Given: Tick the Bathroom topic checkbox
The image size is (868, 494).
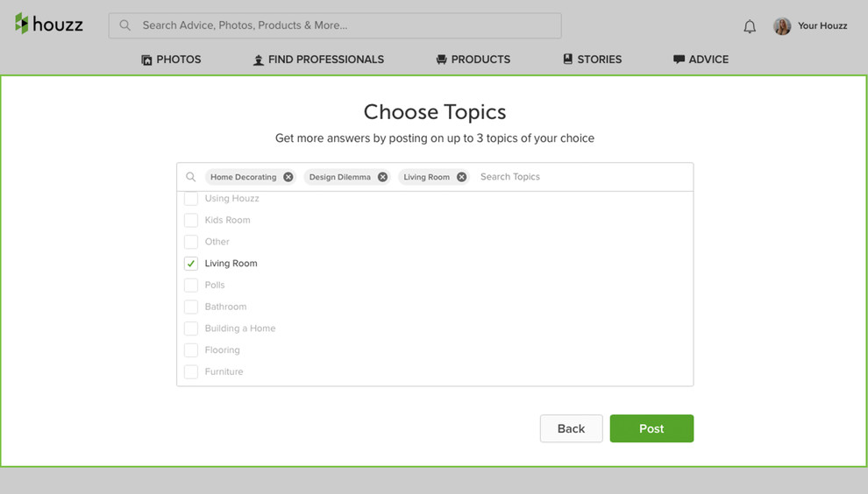Looking at the screenshot, I should [191, 307].
